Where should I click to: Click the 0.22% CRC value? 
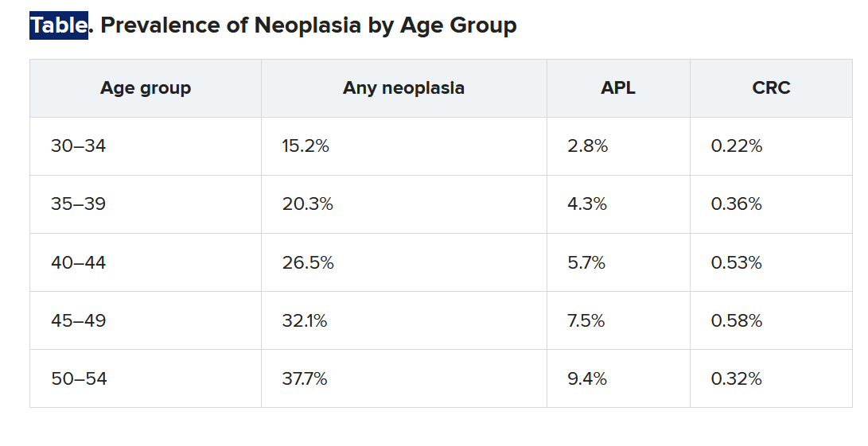tap(736, 146)
